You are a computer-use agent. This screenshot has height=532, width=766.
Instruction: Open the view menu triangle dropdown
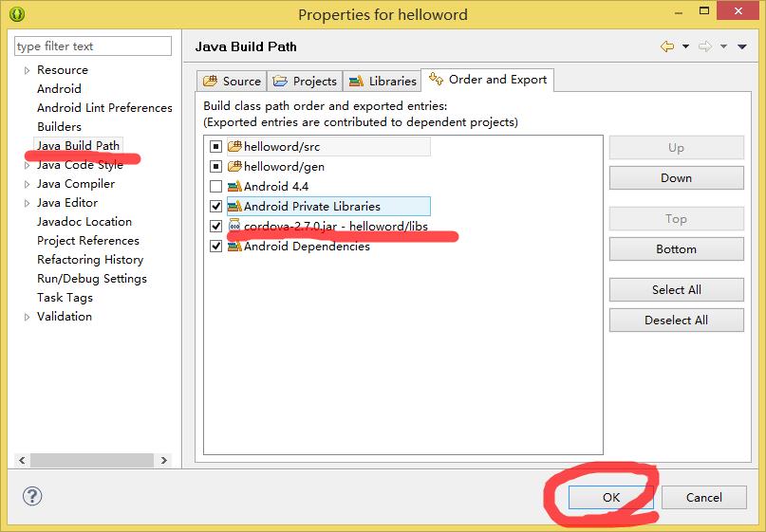coord(742,46)
